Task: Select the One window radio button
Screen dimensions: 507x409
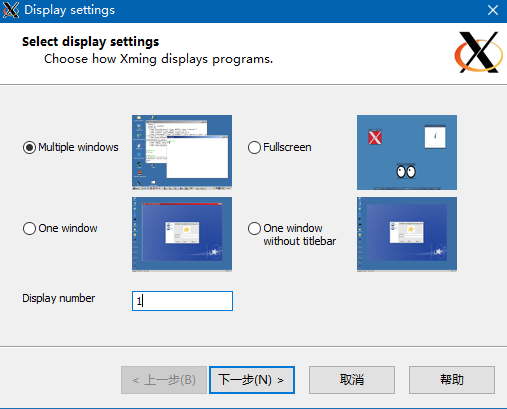Action: pos(29,228)
